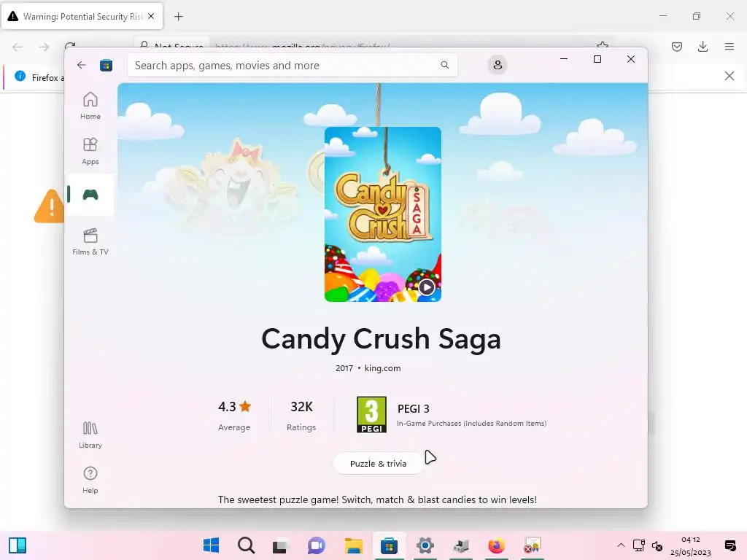The height and width of the screenshot is (560, 747).
Task: Close the Microsoft Store window
Action: pos(631,59)
